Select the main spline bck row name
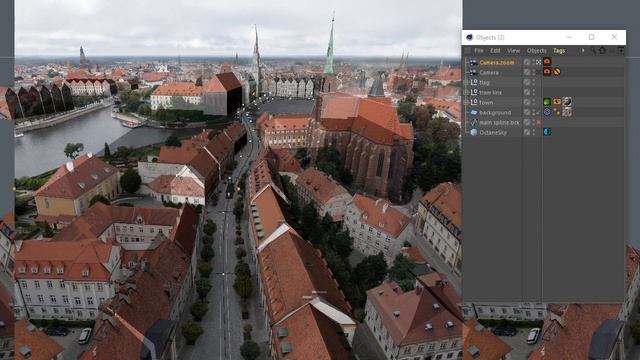 click(x=500, y=122)
